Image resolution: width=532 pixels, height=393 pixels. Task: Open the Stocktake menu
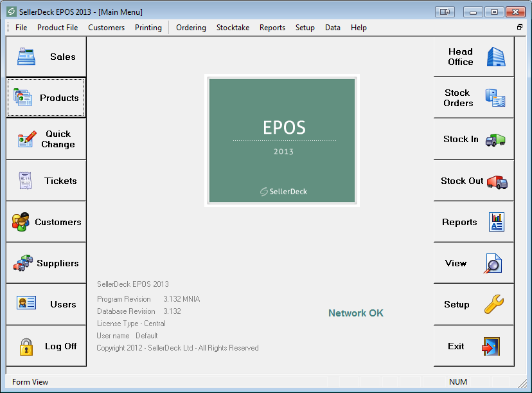pyautogui.click(x=233, y=28)
